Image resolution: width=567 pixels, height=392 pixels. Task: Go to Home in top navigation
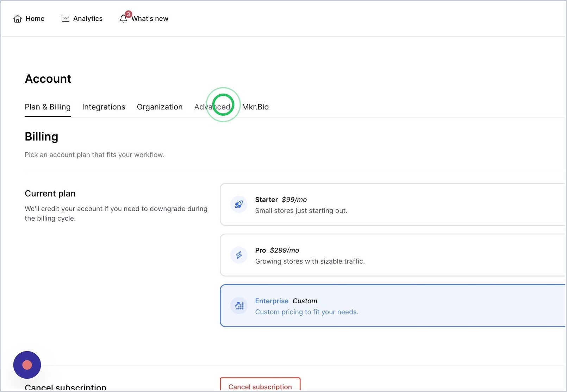coord(29,19)
